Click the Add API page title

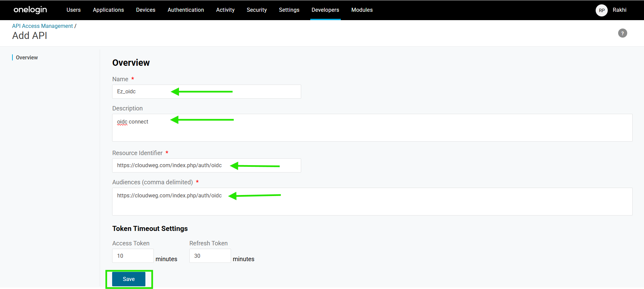click(30, 36)
